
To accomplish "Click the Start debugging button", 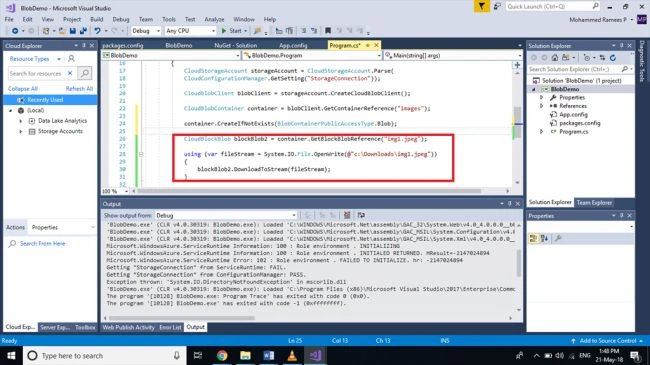I will [x=234, y=31].
